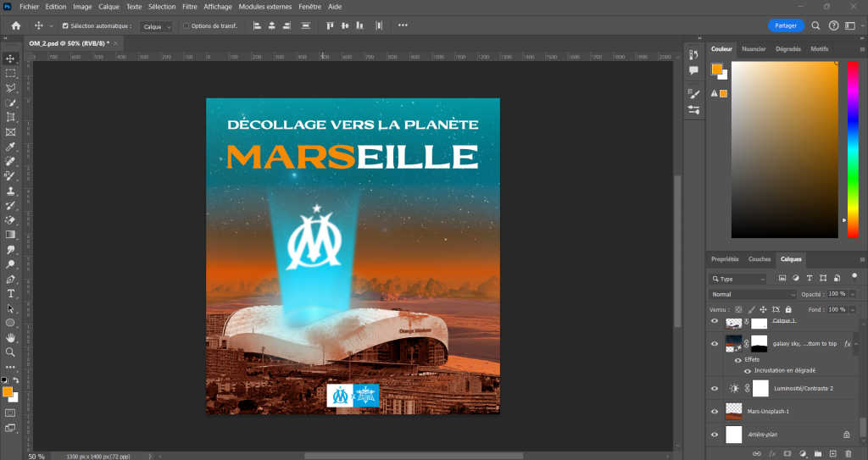Open the Dégradés tab

pyautogui.click(x=788, y=49)
